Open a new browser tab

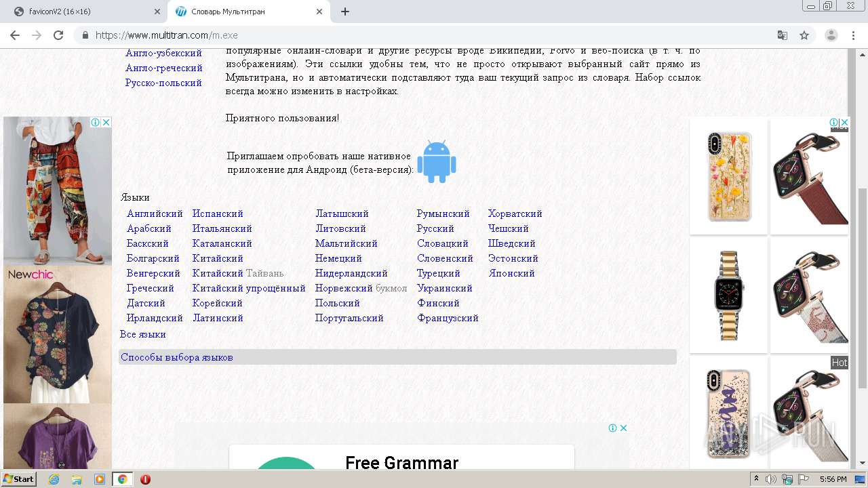coord(344,12)
